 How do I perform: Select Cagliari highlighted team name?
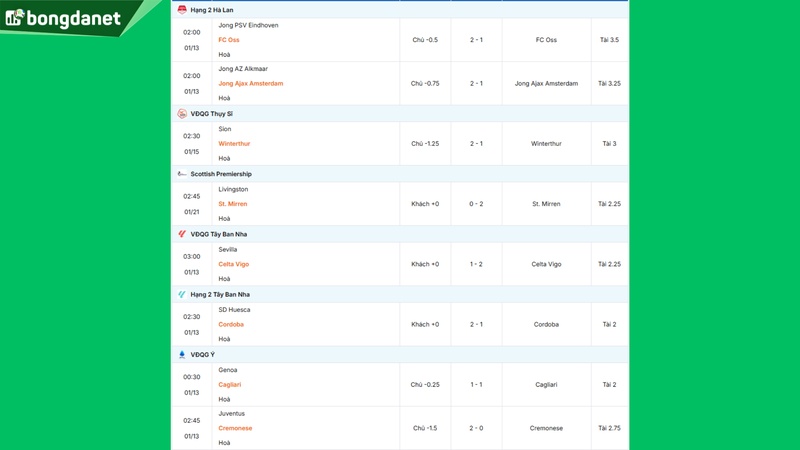pos(230,384)
